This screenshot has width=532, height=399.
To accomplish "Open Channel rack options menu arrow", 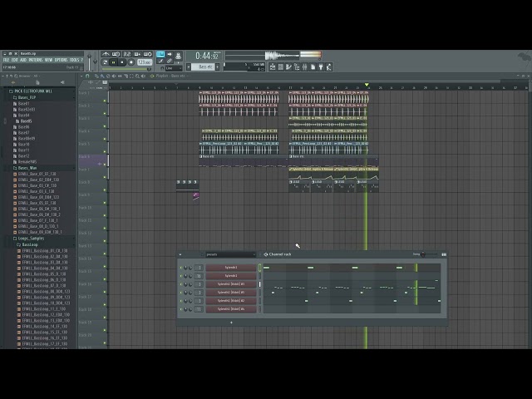I will pyautogui.click(x=180, y=254).
